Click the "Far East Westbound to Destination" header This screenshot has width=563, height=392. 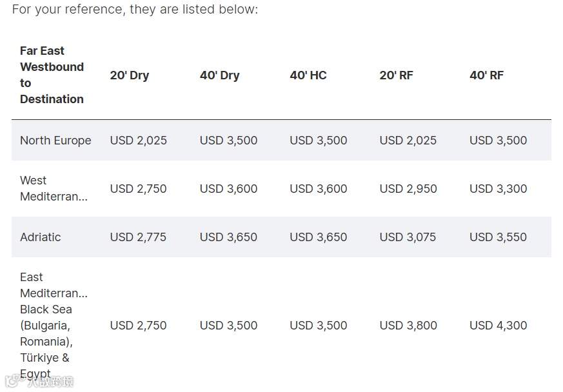(x=52, y=75)
